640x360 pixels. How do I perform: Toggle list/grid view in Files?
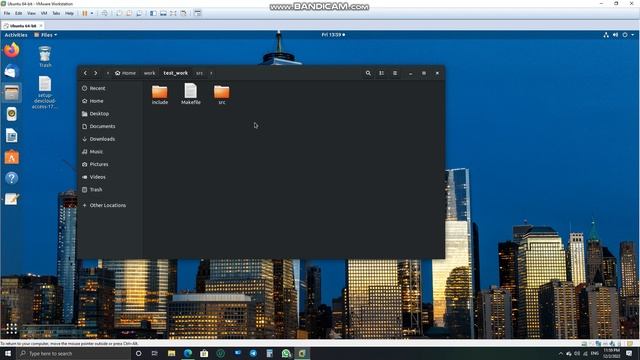coord(381,73)
